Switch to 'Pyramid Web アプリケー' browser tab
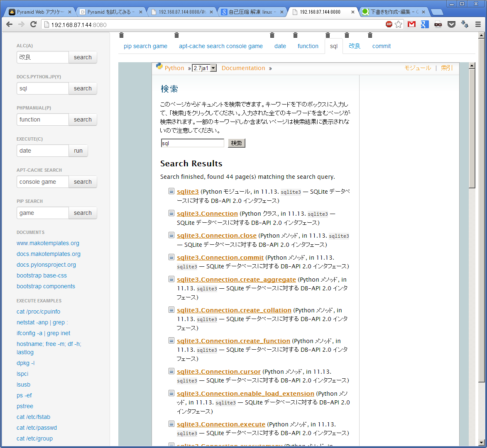 [40, 12]
